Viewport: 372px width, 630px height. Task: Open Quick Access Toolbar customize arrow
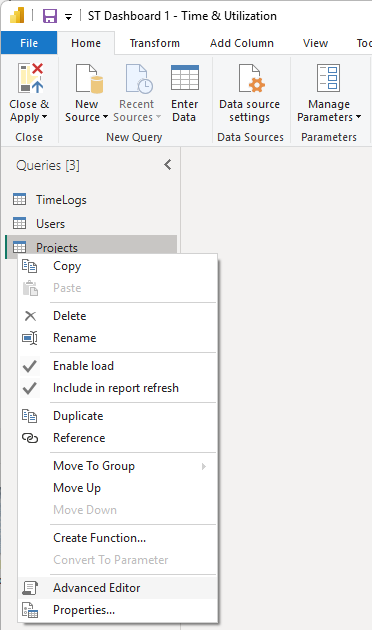click(69, 17)
